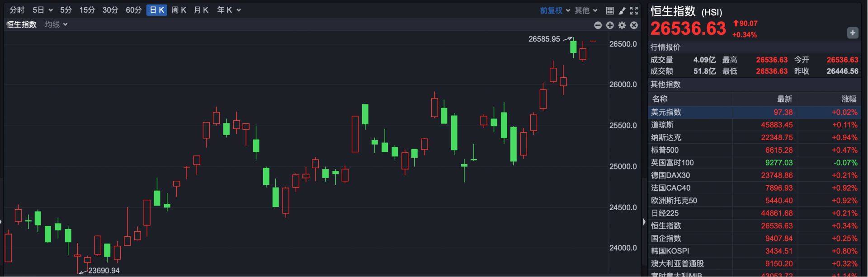Select the 日K daily chart tab
The height and width of the screenshot is (277, 868).
[x=157, y=10]
